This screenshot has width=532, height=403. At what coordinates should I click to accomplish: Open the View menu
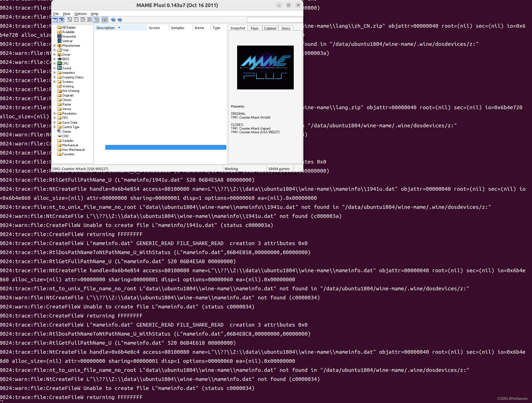coord(66,14)
